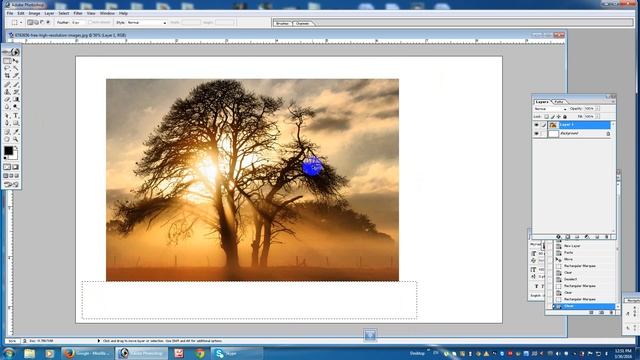Open the layer Opacity slider arrow

(x=598, y=109)
